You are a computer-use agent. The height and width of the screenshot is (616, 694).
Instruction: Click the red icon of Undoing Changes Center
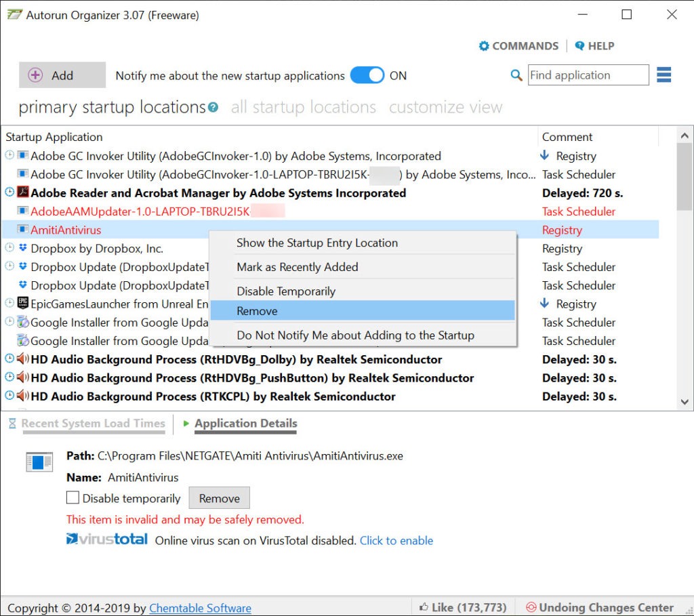click(x=531, y=607)
